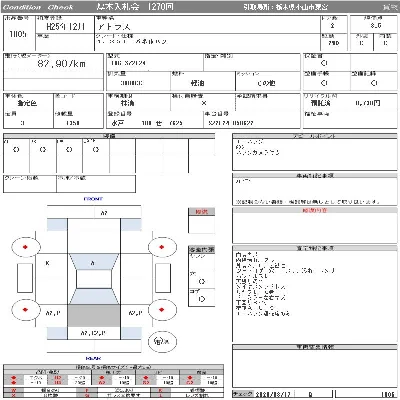400x400 pixels.
Task: Click the K mark on left door
Action: [x=47, y=263]
